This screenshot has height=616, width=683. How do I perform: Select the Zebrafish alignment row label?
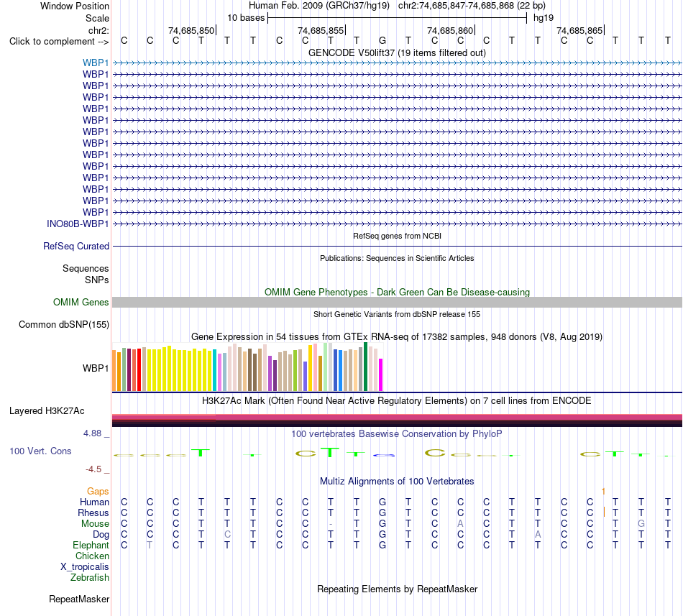pos(90,578)
